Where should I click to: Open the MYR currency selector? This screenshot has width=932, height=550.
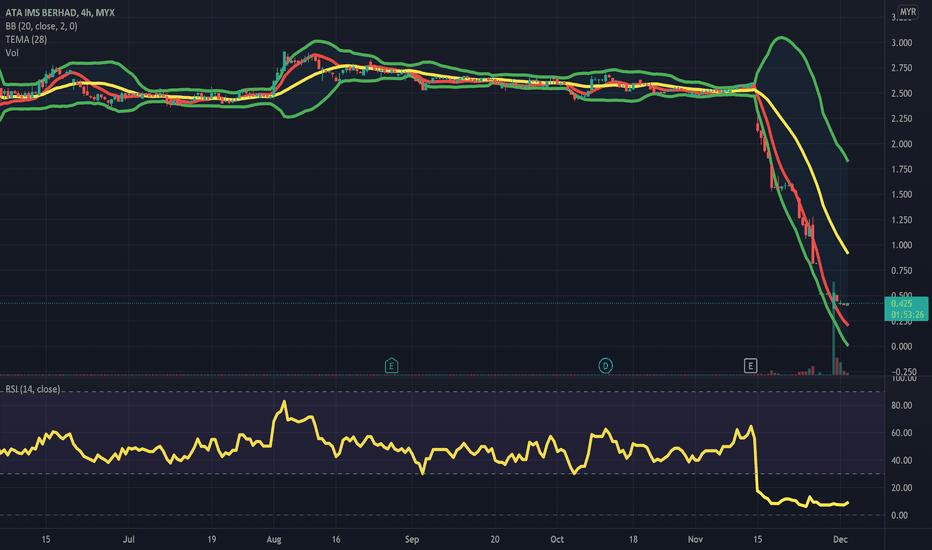[x=908, y=12]
